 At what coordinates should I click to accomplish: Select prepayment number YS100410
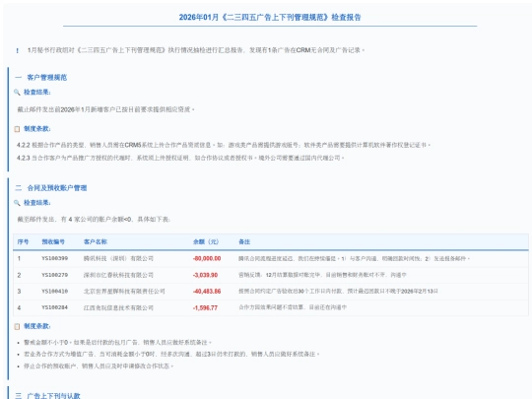pos(55,291)
